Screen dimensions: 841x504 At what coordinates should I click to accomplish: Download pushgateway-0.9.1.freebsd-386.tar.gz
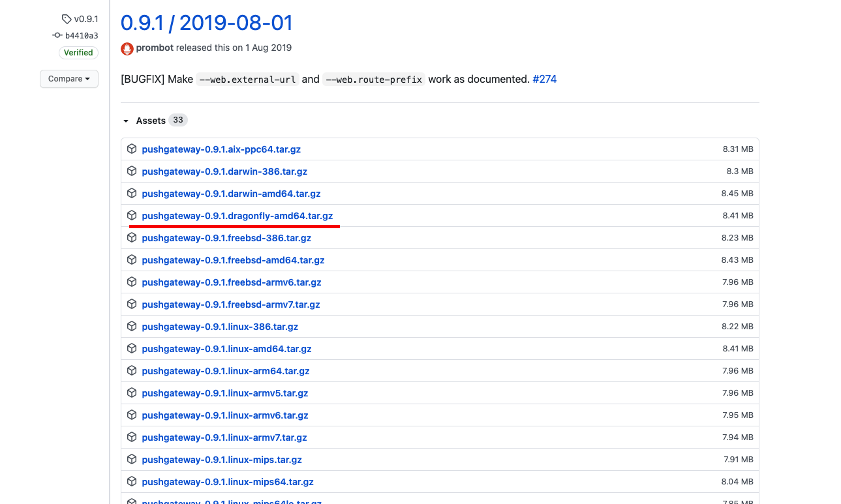tap(226, 238)
